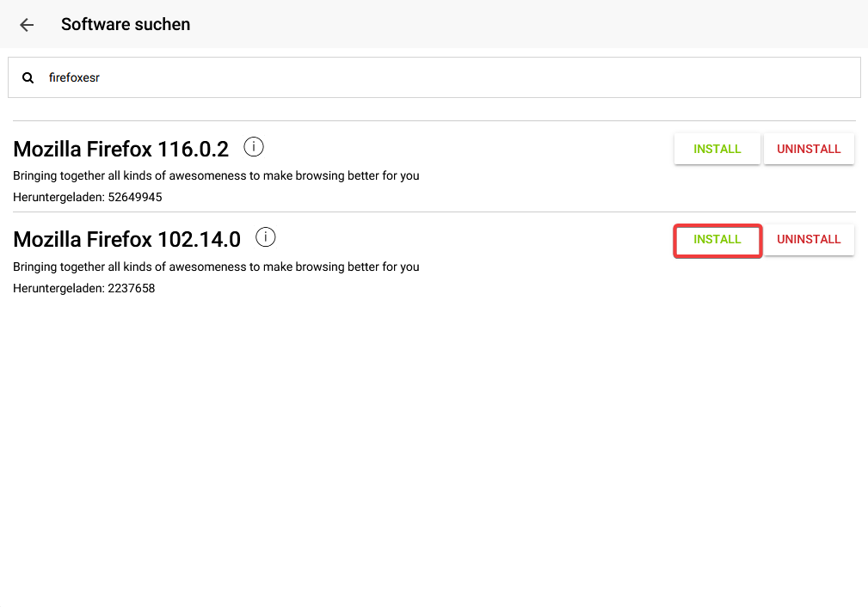Focus the software search field
Screen dimensions: 868x607
(x=434, y=77)
